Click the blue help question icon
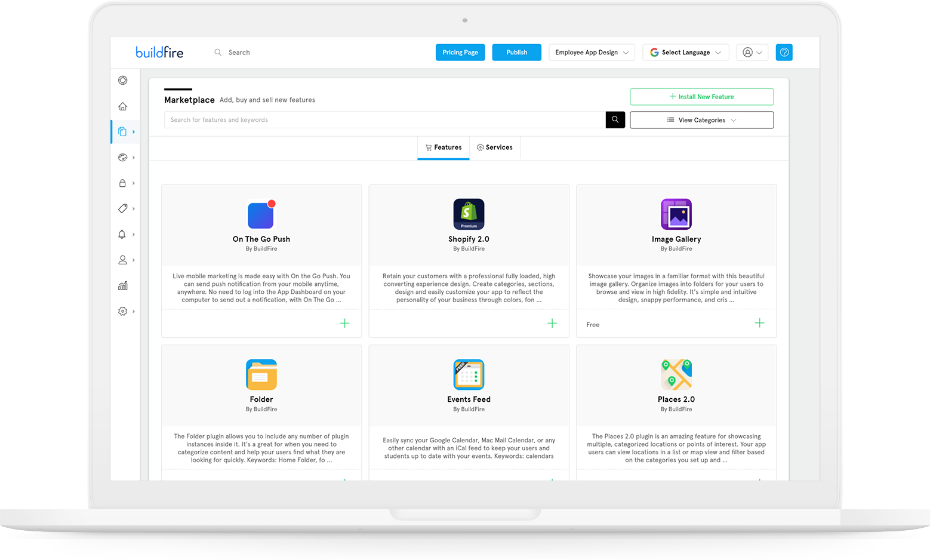This screenshot has height=560, width=930. (784, 53)
